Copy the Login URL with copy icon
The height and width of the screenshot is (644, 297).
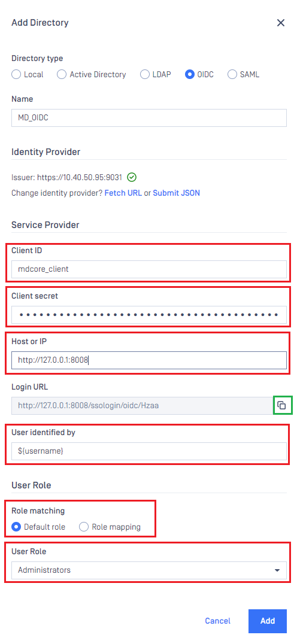tap(281, 405)
